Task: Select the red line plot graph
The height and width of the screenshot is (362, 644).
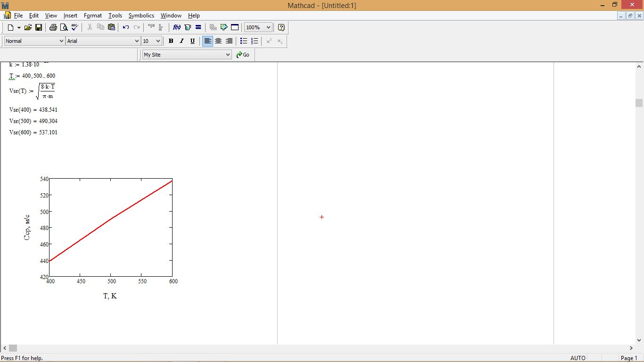Action: [x=111, y=228]
